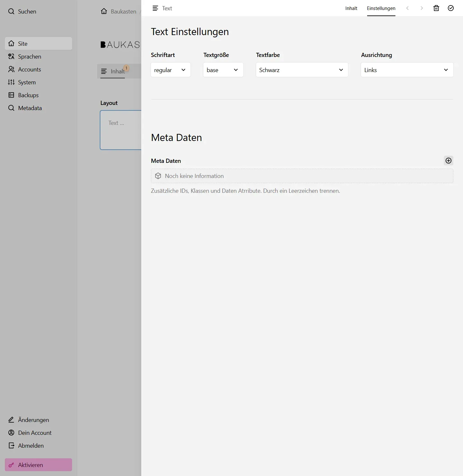463x476 pixels.
Task: Open the Backups section
Action: coord(28,95)
